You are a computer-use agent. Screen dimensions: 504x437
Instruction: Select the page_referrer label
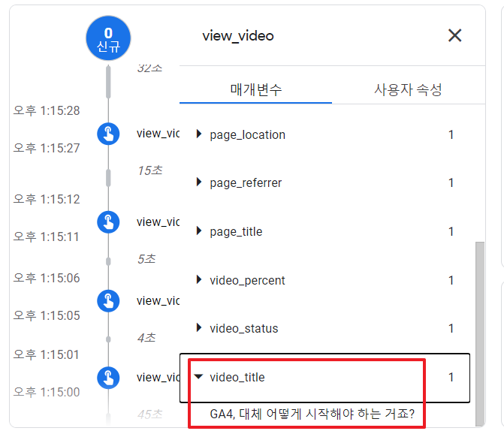coord(246,183)
